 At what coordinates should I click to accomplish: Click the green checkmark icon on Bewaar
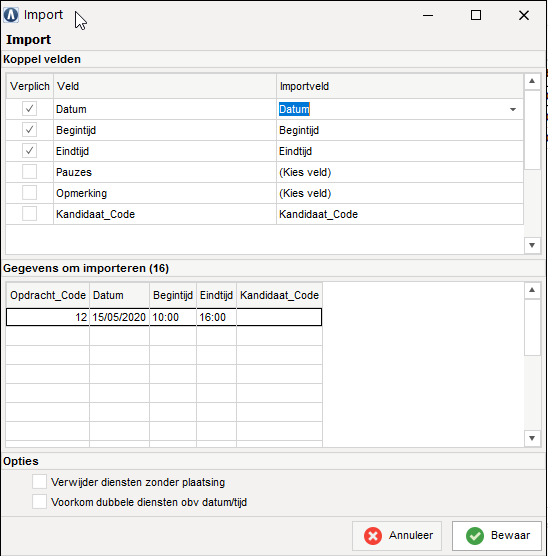475,535
